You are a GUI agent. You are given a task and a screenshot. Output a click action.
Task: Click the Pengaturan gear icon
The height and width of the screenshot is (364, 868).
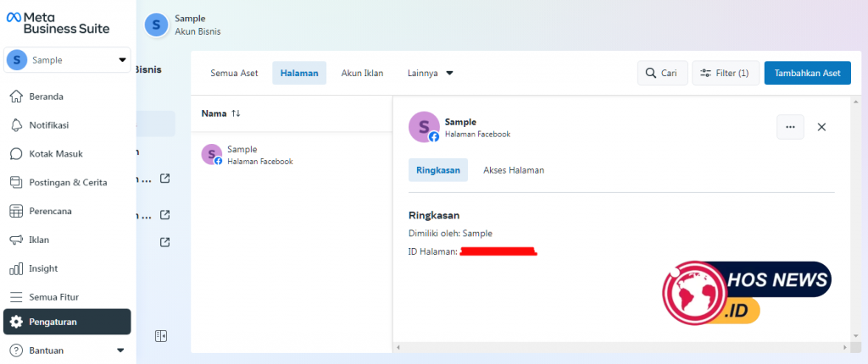point(16,322)
